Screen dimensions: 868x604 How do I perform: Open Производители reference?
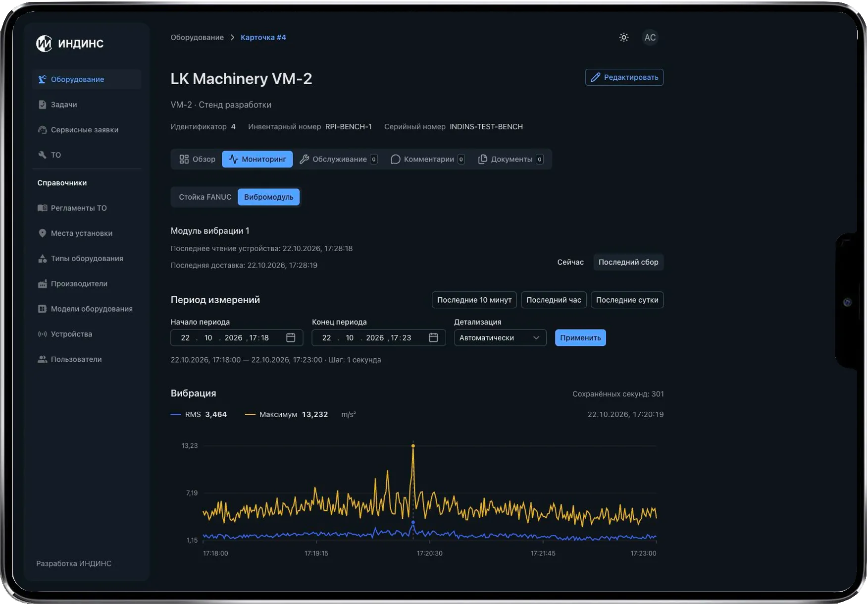point(87,284)
